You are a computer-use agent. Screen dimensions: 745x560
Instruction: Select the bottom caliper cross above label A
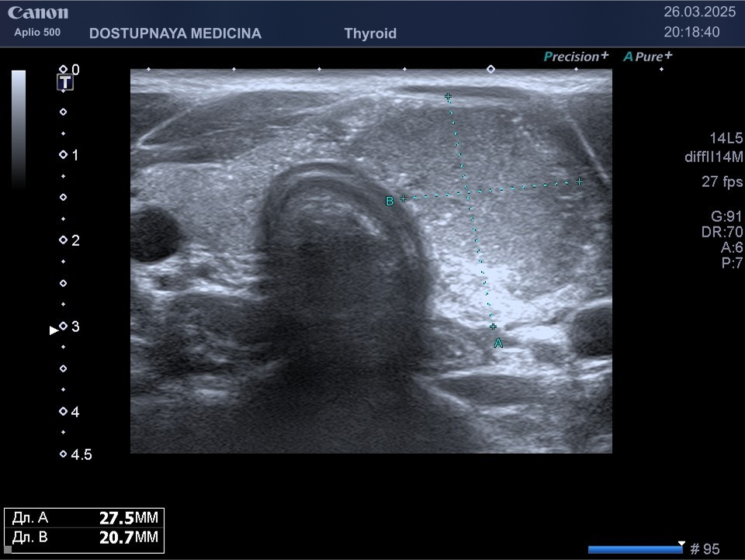[x=493, y=327]
